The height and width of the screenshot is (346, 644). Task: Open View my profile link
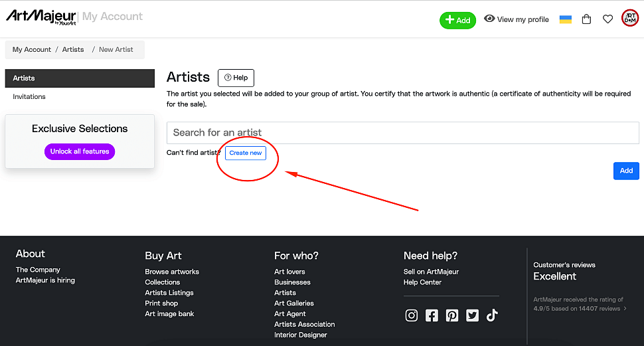(517, 19)
